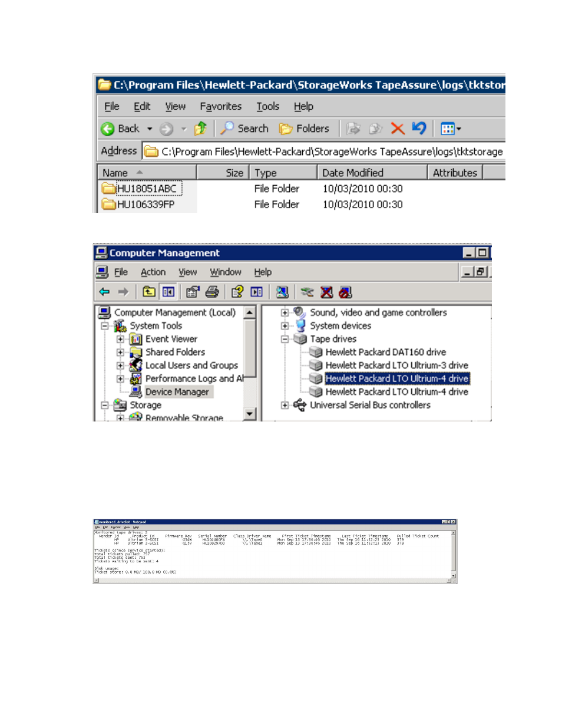Expand the System devices node
This screenshot has width=562, height=728.
pyautogui.click(x=285, y=326)
